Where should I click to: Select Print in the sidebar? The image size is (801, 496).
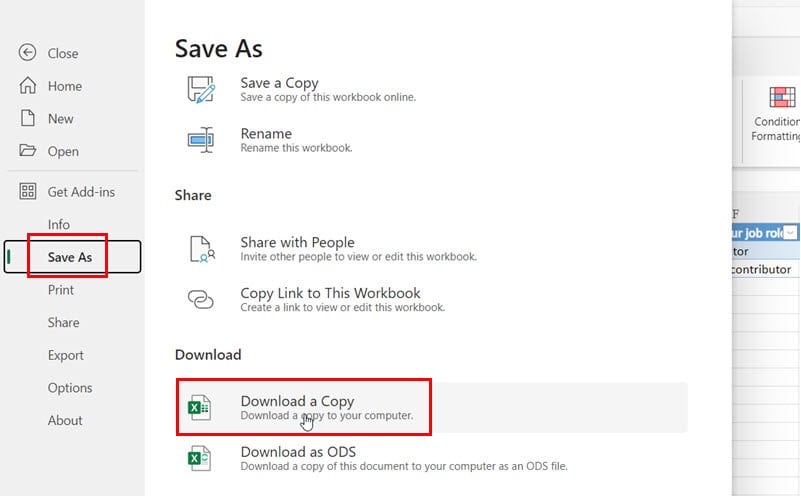[x=61, y=290]
